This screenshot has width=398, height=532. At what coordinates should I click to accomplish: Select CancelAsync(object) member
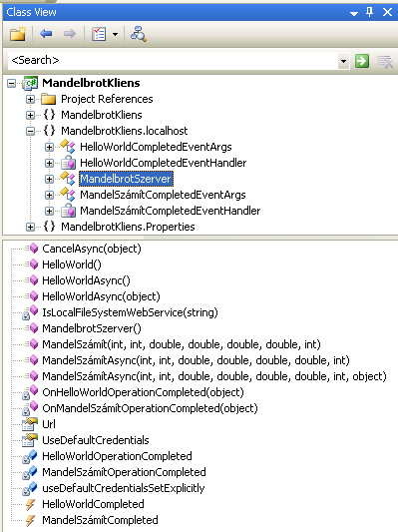click(x=92, y=249)
